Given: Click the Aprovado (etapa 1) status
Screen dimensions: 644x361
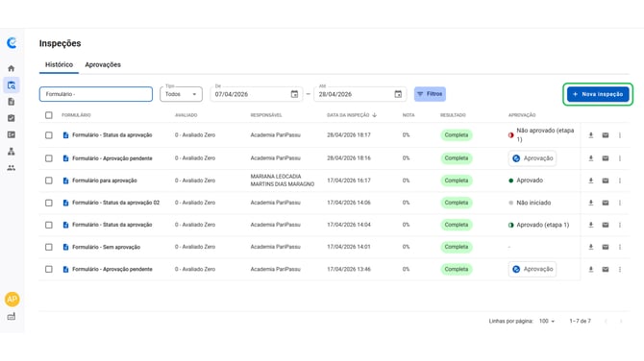Looking at the screenshot, I should click(x=539, y=225).
